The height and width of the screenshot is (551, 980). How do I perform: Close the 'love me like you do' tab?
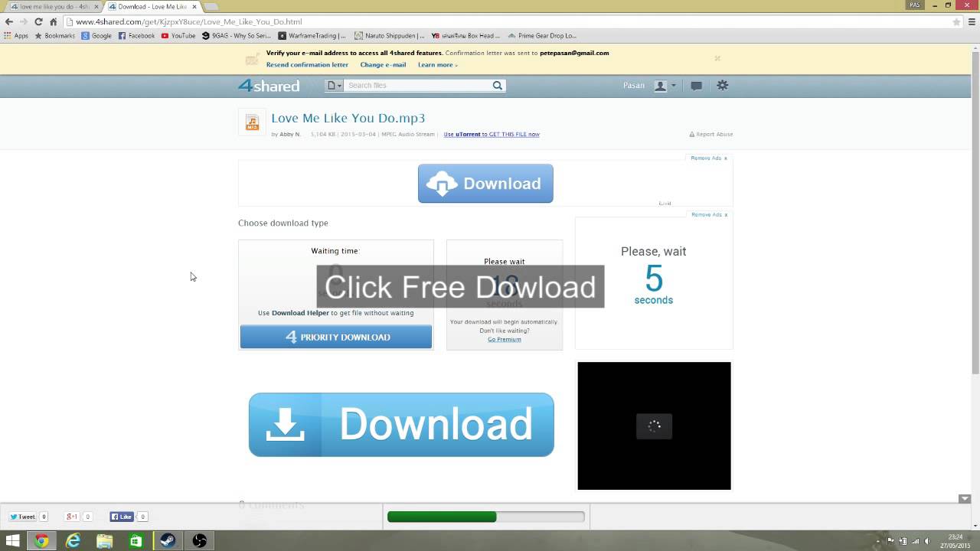(96, 6)
